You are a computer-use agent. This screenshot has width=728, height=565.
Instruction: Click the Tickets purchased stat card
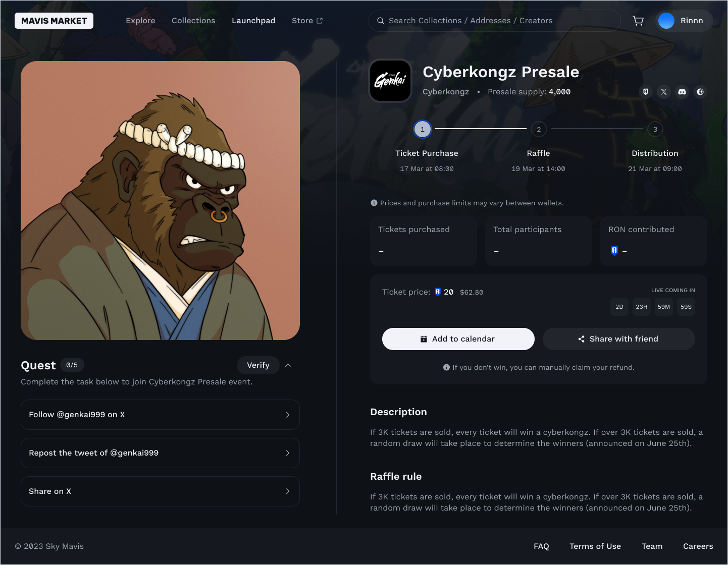(x=424, y=241)
